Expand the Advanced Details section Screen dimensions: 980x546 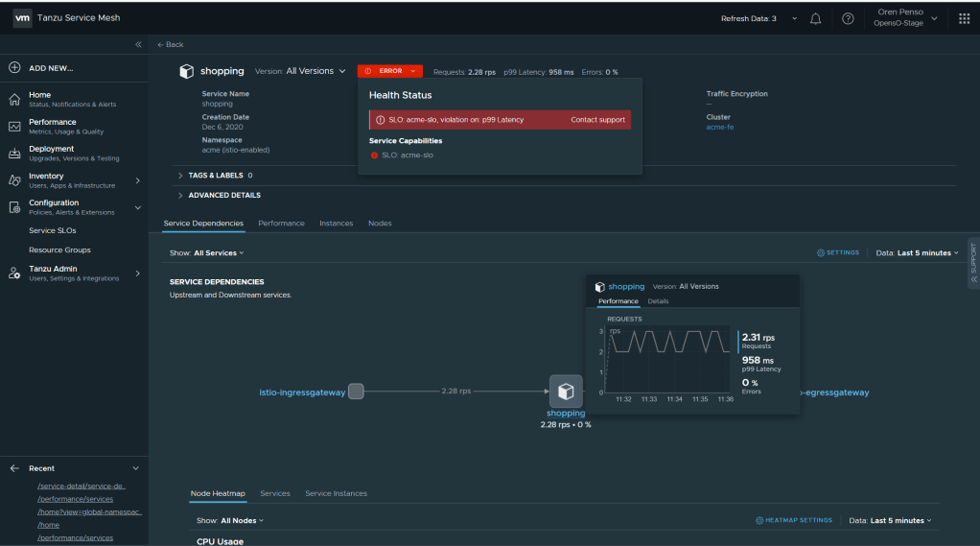pos(180,195)
